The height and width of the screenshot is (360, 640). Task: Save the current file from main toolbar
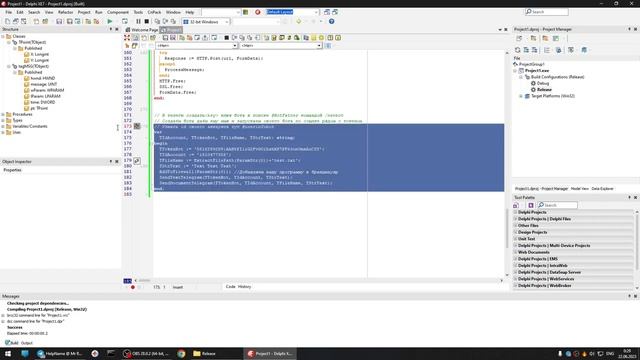(x=59, y=21)
